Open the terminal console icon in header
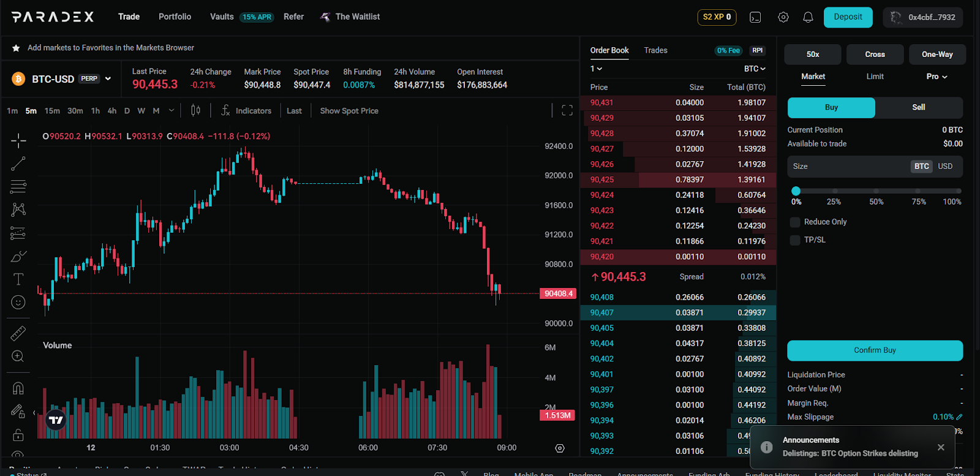 pyautogui.click(x=755, y=17)
